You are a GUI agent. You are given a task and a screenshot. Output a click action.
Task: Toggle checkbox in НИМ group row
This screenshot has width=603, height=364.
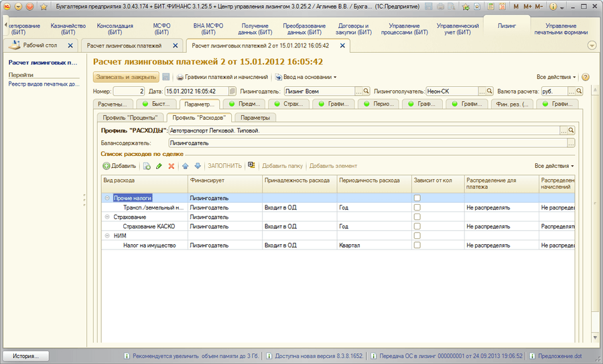pyautogui.click(x=417, y=236)
